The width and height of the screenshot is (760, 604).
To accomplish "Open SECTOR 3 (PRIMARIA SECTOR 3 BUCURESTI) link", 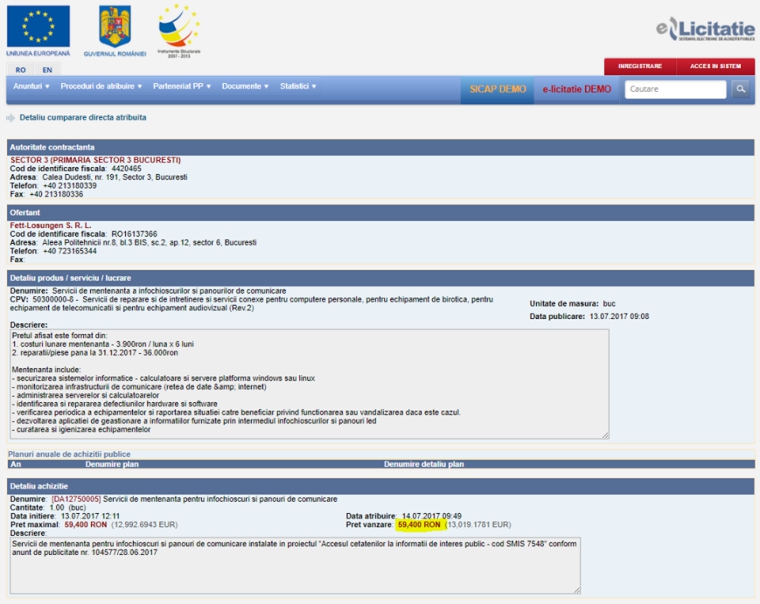I will coord(95,160).
